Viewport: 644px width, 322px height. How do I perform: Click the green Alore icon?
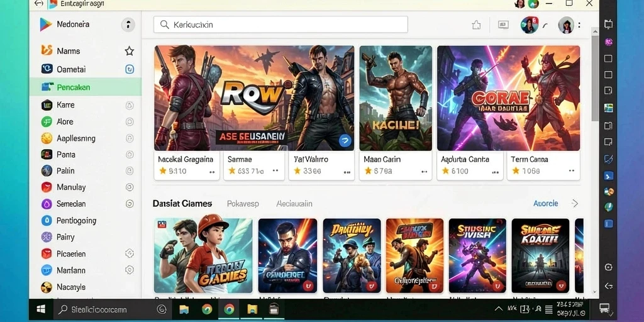coord(47,121)
